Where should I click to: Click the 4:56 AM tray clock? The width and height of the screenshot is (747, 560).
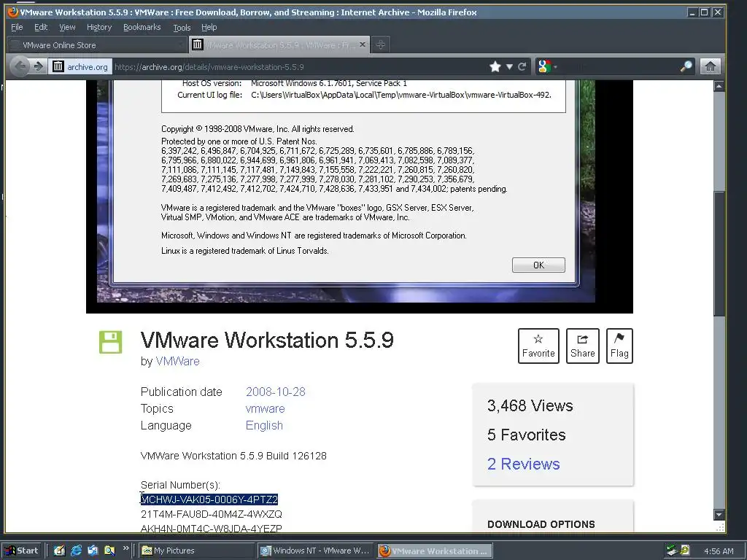[719, 551]
